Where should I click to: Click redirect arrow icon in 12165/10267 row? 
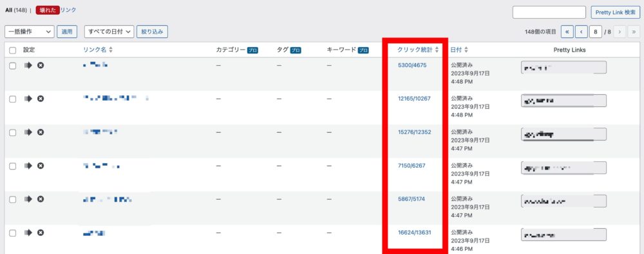pyautogui.click(x=28, y=99)
